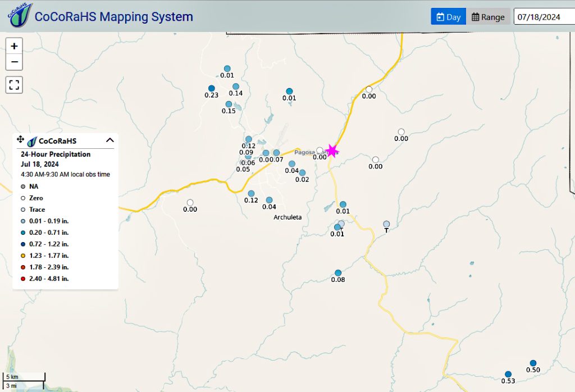
Task: Enter fullscreen map view
Action: point(14,85)
